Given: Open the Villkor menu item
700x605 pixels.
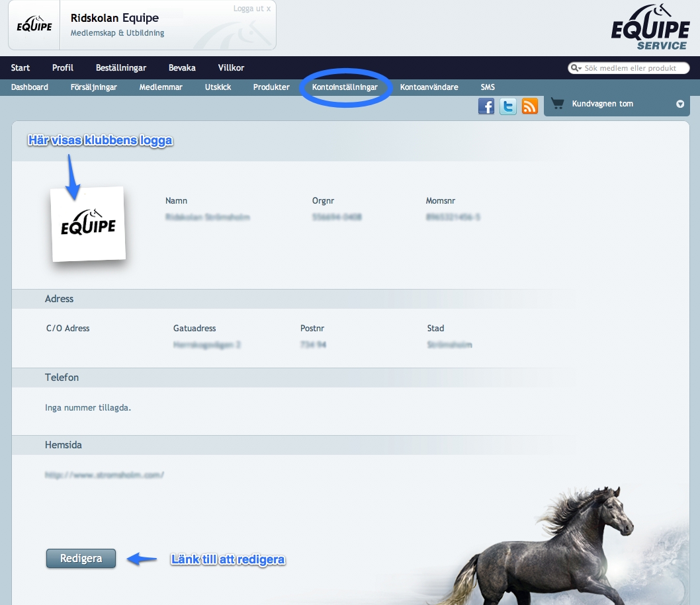Looking at the screenshot, I should [x=232, y=68].
